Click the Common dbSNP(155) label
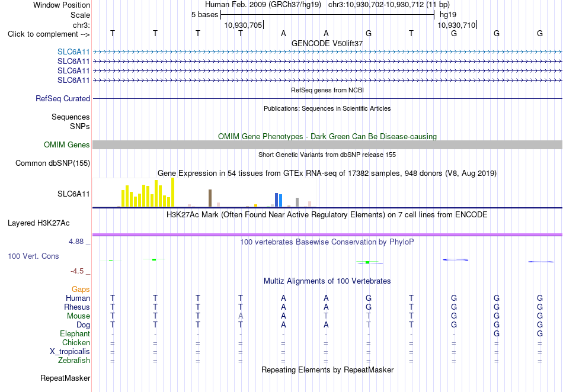 (x=53, y=163)
